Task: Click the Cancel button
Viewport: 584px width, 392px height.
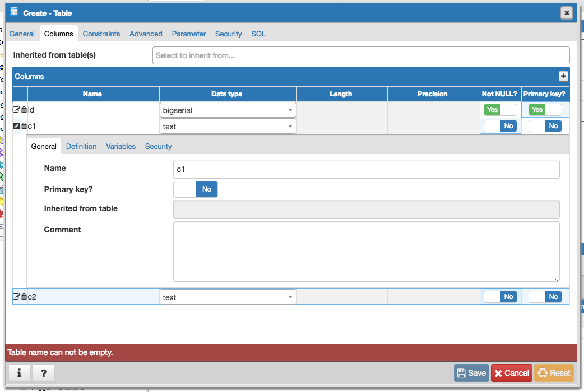Action: pos(512,373)
